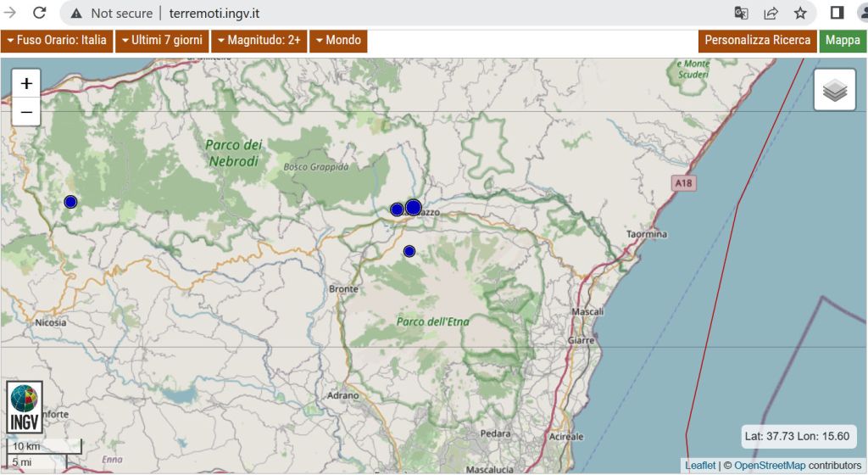Expand the Magnitudo: 2+ filter
This screenshot has width=868, height=475.
(259, 41)
